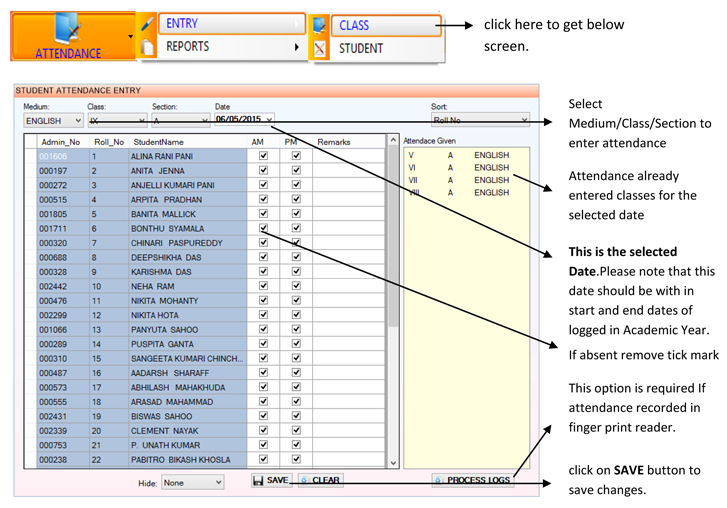
Task: Click the scrollbar up arrow
Action: 393,140
